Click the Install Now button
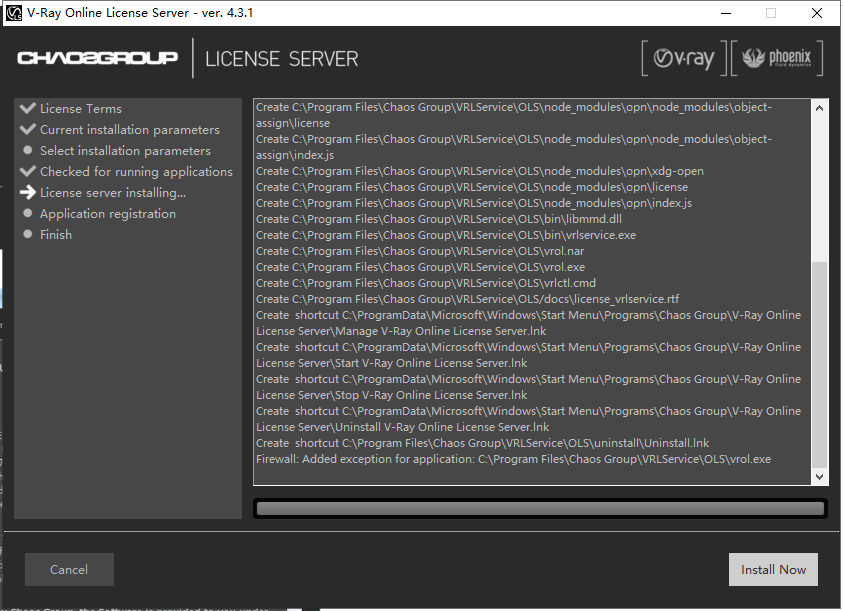Screen dimensions: 843x611 (x=773, y=570)
